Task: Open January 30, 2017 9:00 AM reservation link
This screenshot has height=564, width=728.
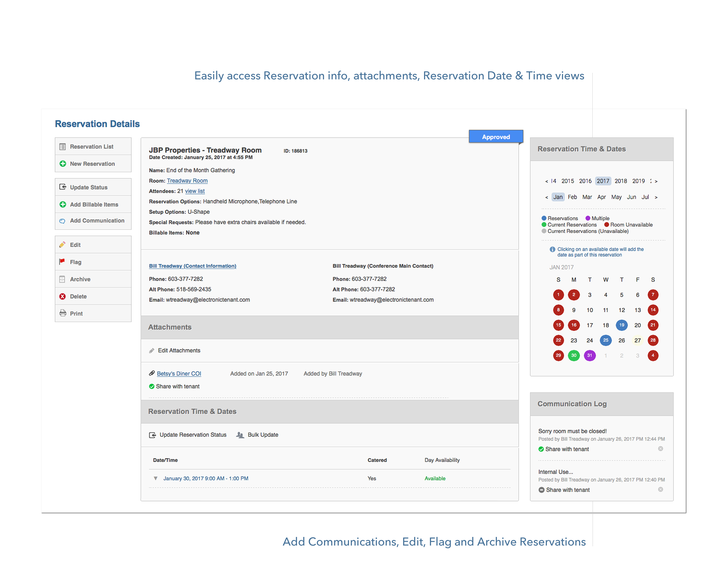Action: pos(206,479)
